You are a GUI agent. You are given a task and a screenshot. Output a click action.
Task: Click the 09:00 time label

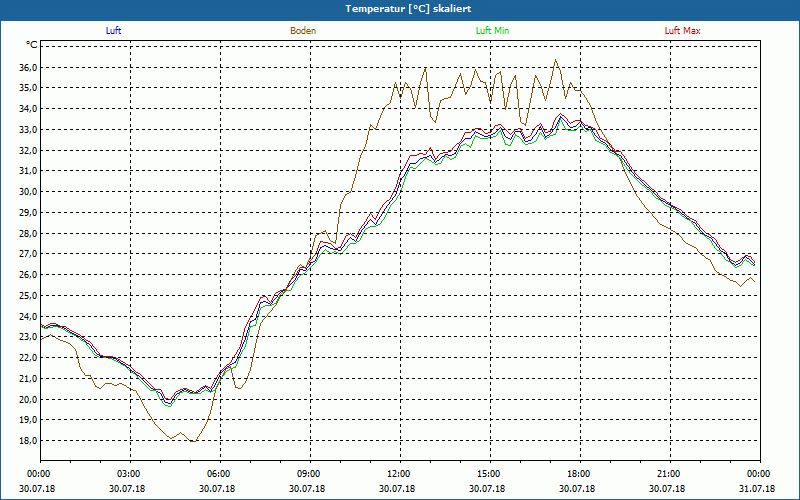[310, 474]
